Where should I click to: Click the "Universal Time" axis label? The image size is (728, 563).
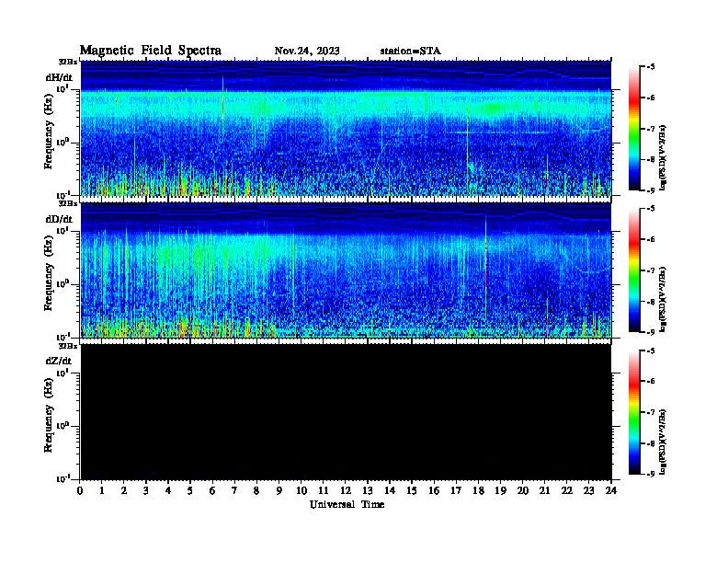tap(347, 504)
